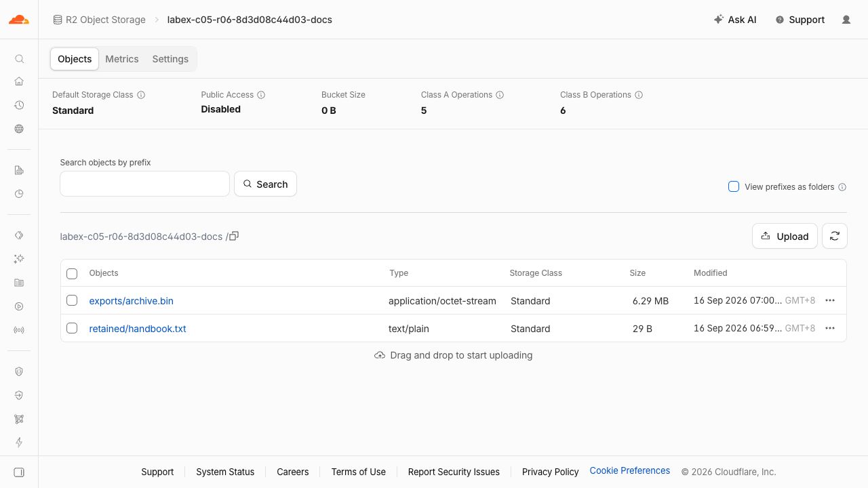
Task: Show info for Class A Operations
Action: coord(500,95)
